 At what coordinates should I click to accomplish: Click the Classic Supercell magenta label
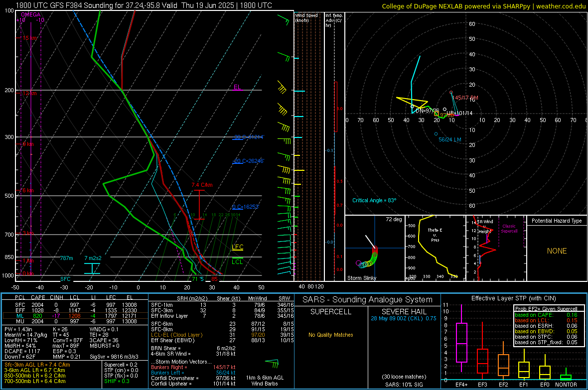coord(509,229)
